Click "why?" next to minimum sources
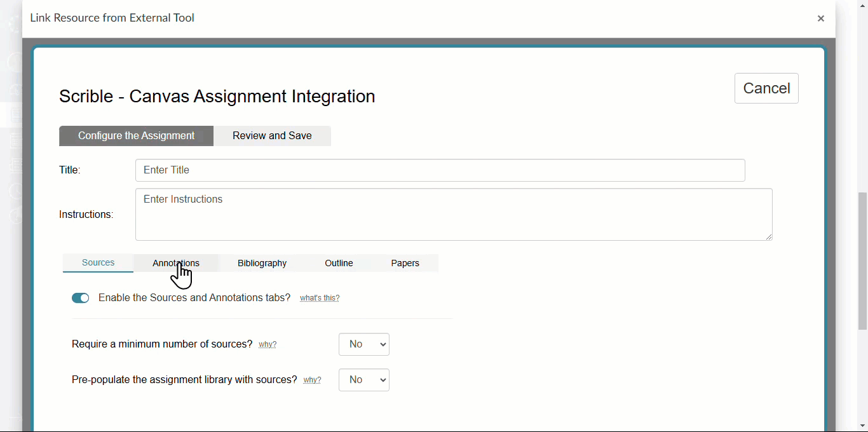 (x=268, y=345)
